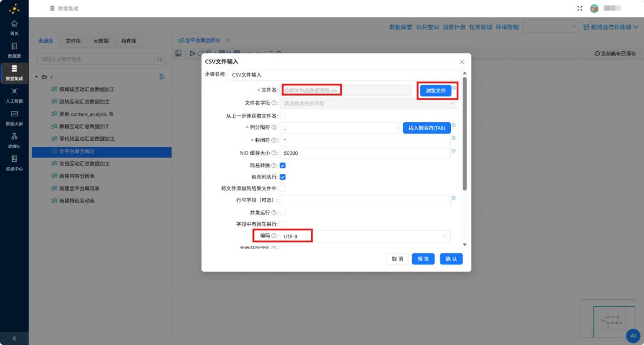Tick the 字段中有回车换行 checkbox
Image resolution: width=644 pixels, height=345 pixels.
tap(283, 224)
